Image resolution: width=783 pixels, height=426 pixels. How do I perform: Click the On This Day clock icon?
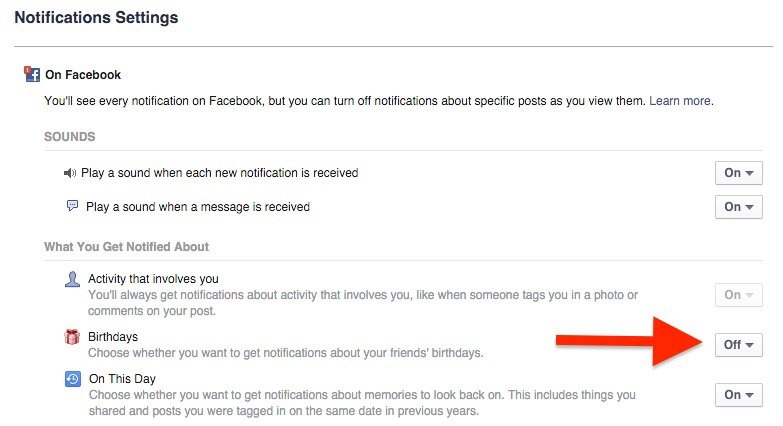(72, 380)
